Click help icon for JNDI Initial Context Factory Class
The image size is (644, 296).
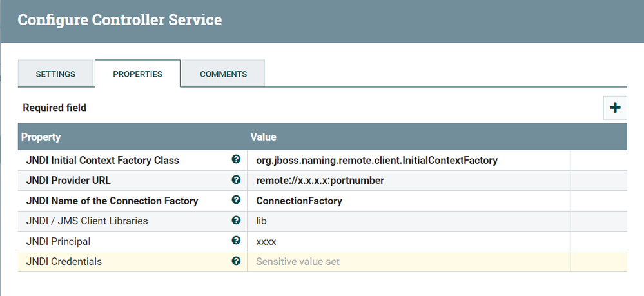(x=236, y=160)
